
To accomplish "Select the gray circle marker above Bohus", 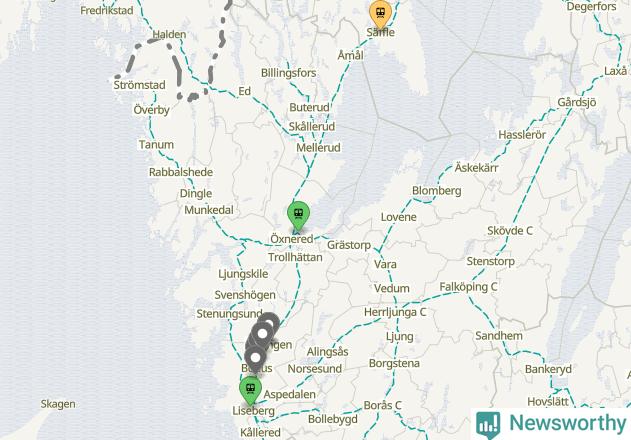I will [x=255, y=357].
